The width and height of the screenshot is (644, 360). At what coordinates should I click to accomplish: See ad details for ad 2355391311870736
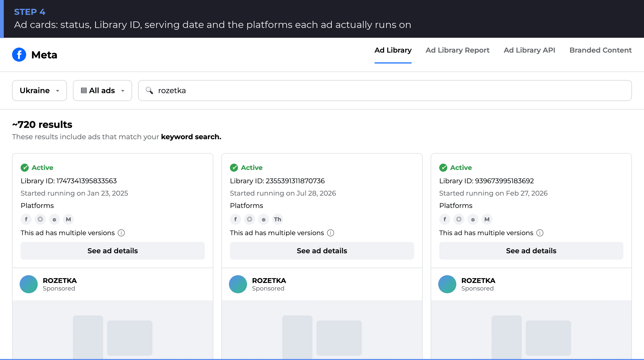click(x=322, y=251)
